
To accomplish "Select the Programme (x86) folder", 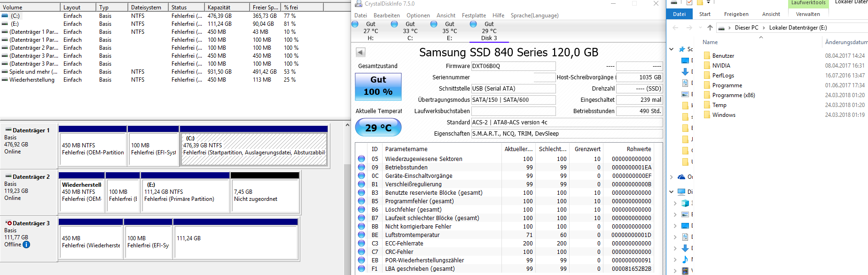I will click(733, 95).
